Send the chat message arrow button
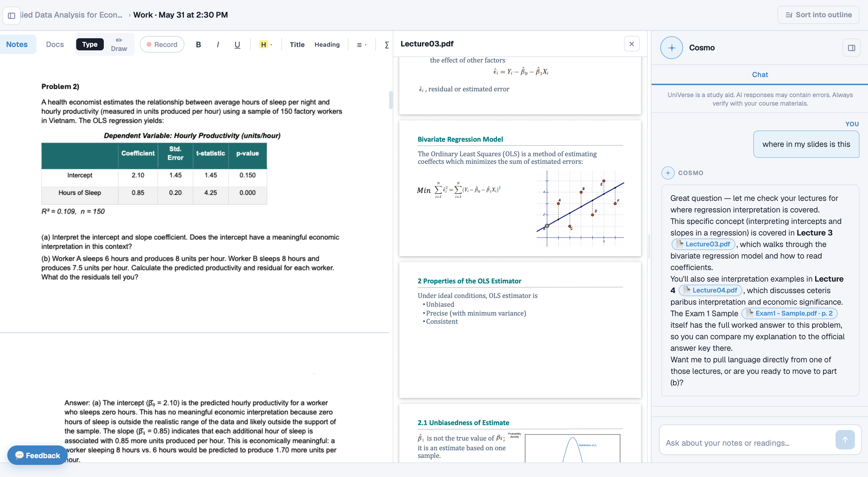 (845, 439)
